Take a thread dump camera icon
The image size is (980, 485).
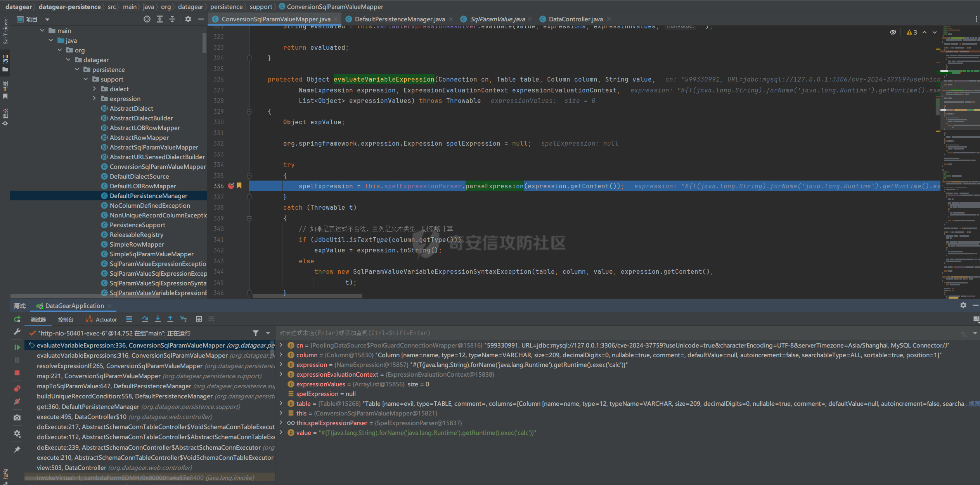coord(17,417)
